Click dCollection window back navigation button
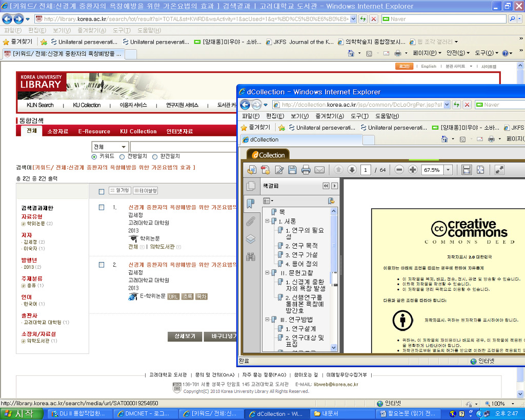This screenshot has height=420, width=525. click(245, 105)
